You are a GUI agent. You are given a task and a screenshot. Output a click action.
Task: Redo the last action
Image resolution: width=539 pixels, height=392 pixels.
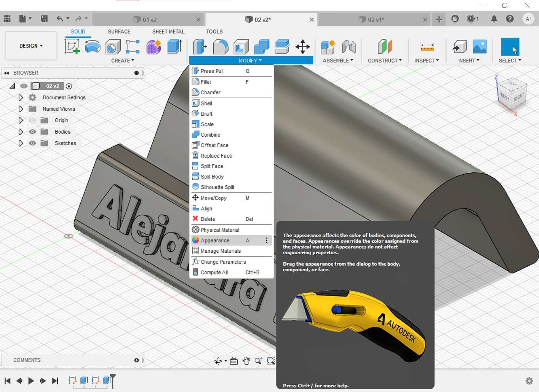tap(78, 19)
